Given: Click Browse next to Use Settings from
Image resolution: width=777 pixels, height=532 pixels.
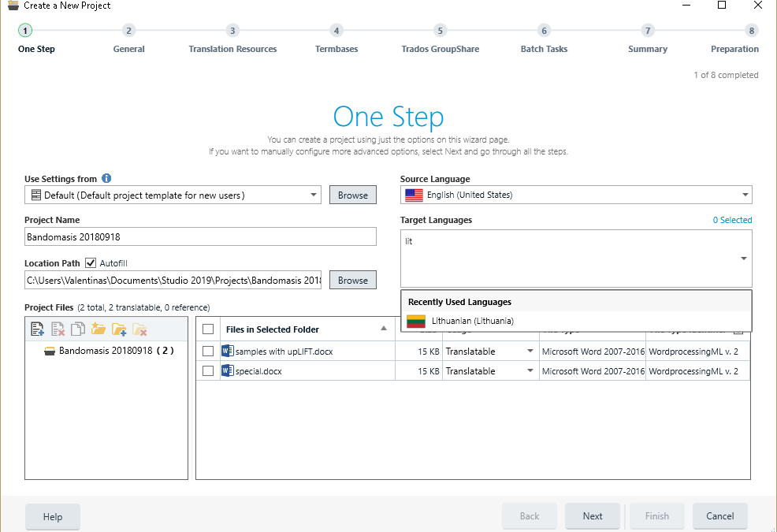Looking at the screenshot, I should pyautogui.click(x=353, y=195).
